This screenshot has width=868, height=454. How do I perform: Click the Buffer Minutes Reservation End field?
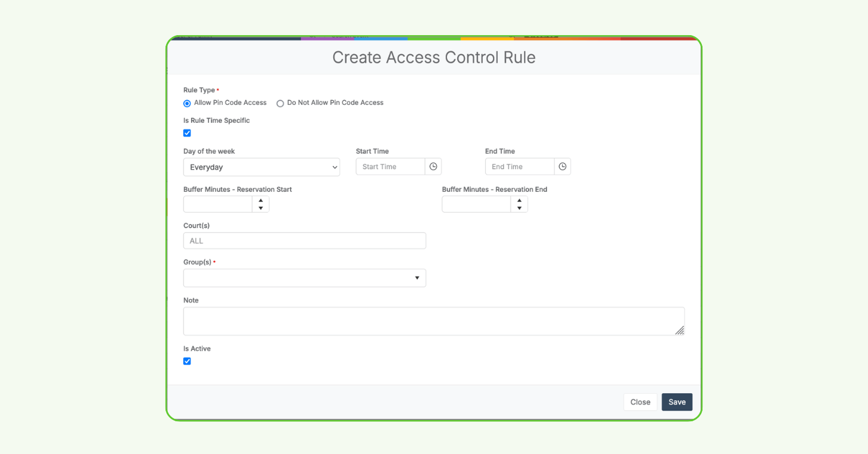pos(476,204)
